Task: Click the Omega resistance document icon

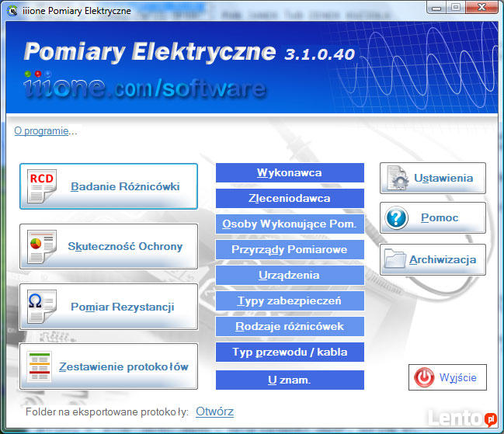Action: click(41, 307)
